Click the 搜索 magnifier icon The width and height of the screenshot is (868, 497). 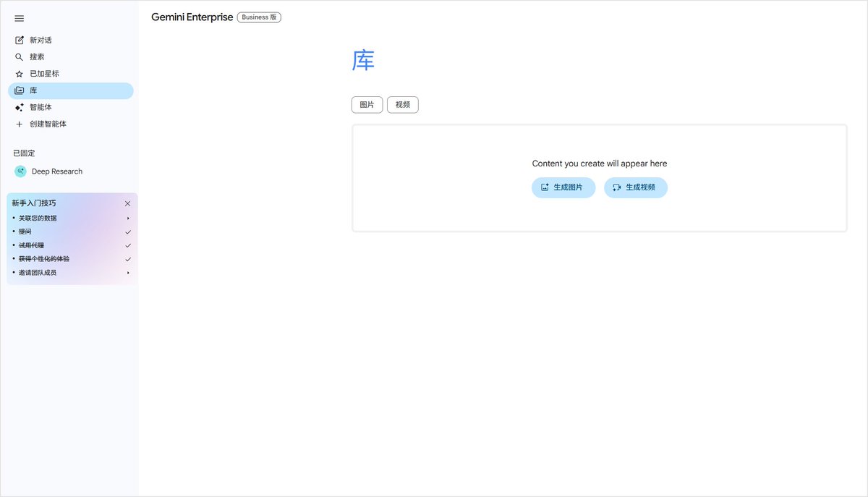[20, 56]
